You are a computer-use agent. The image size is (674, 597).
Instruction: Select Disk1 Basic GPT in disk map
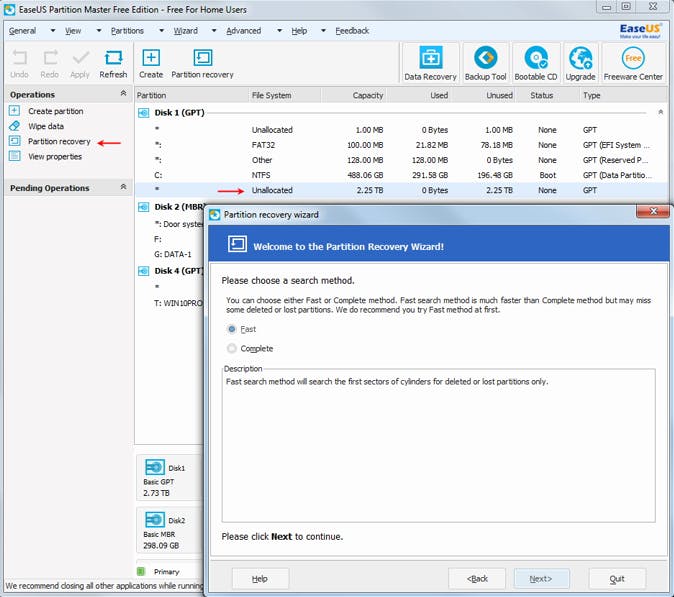point(168,478)
